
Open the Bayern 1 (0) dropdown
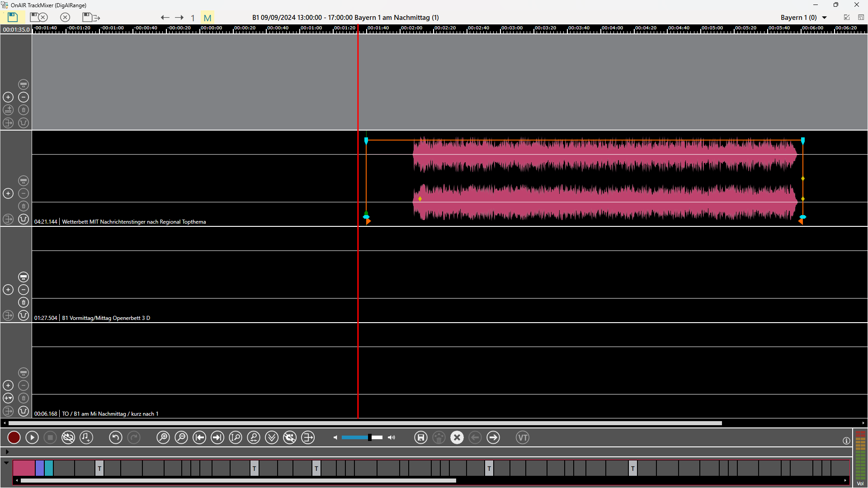[x=824, y=18]
